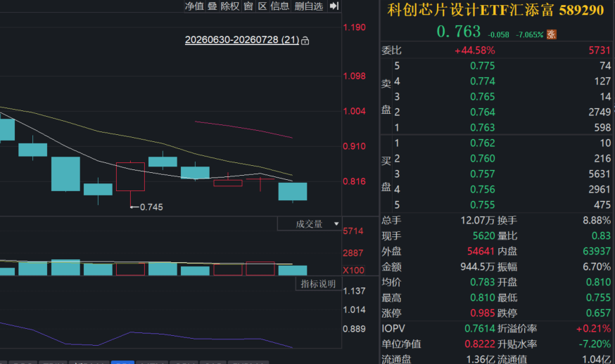Click the 窗 window toolbar button
The image size is (615, 364).
tap(248, 6)
